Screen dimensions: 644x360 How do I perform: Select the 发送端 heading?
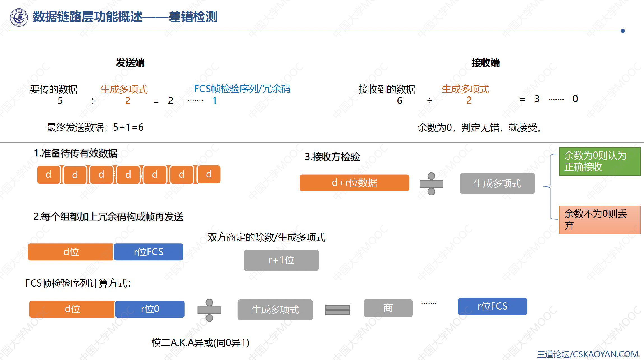(130, 63)
